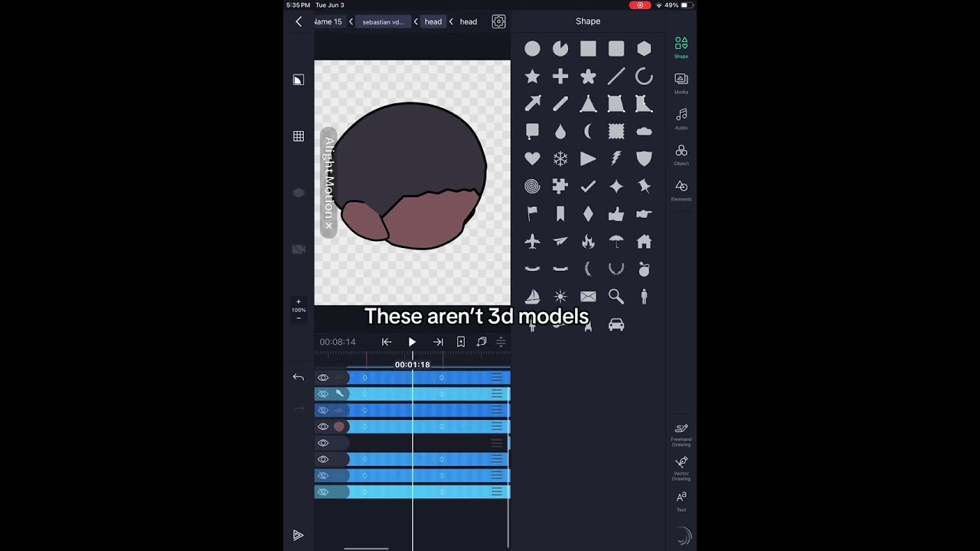
Task: Select the spiral target shape
Action: (532, 187)
